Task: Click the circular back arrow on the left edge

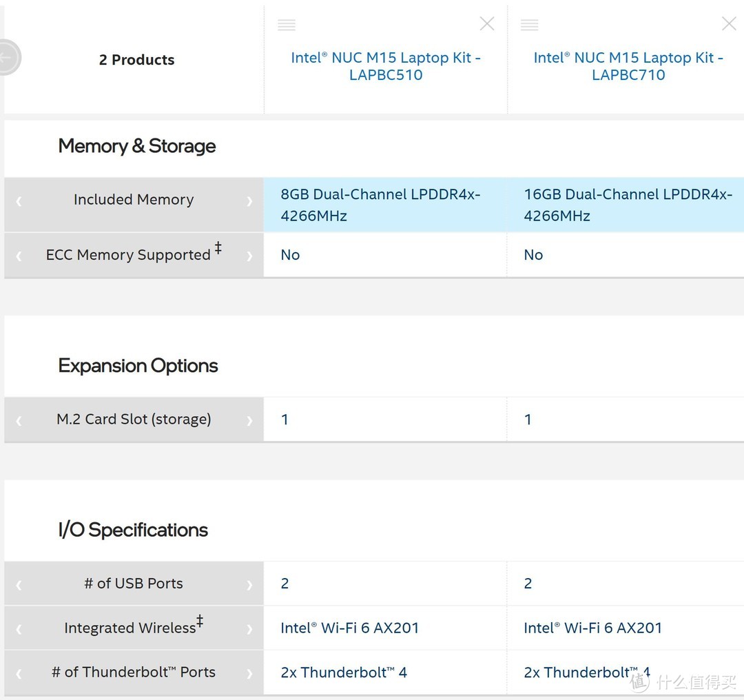Action: click(8, 58)
